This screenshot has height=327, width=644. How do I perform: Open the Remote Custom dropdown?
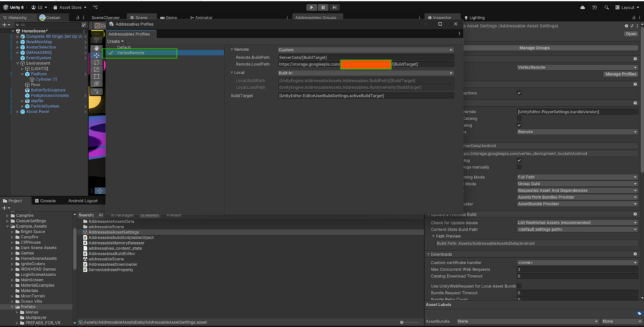tap(365, 50)
